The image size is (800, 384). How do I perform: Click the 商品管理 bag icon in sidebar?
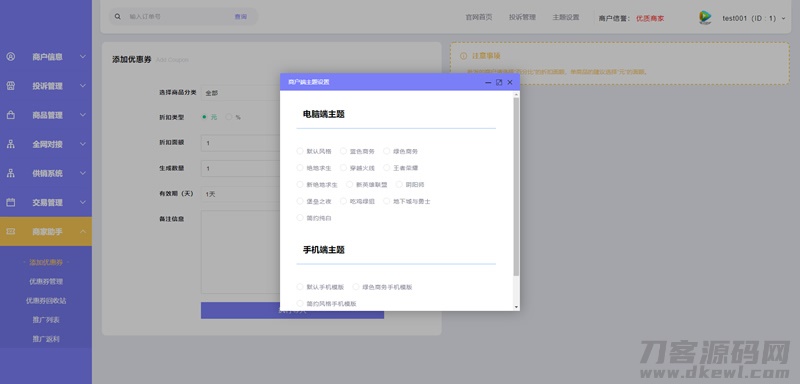tap(11, 115)
